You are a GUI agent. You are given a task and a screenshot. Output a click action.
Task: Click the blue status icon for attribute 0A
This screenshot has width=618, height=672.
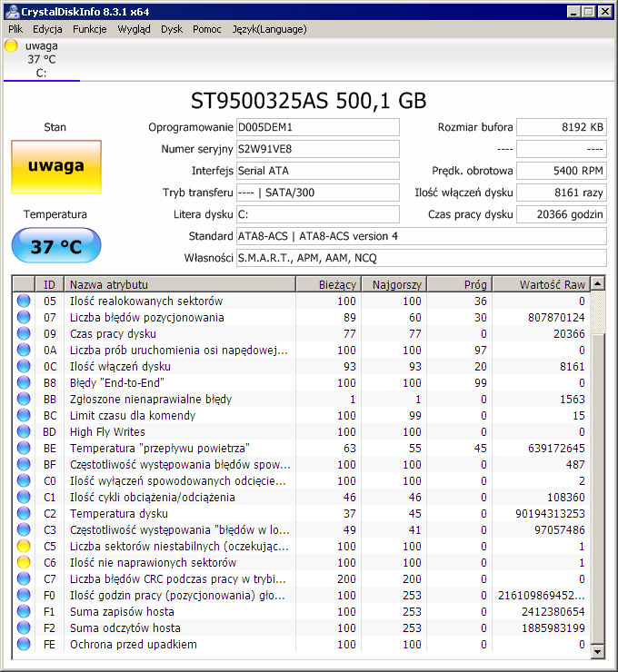[24, 350]
